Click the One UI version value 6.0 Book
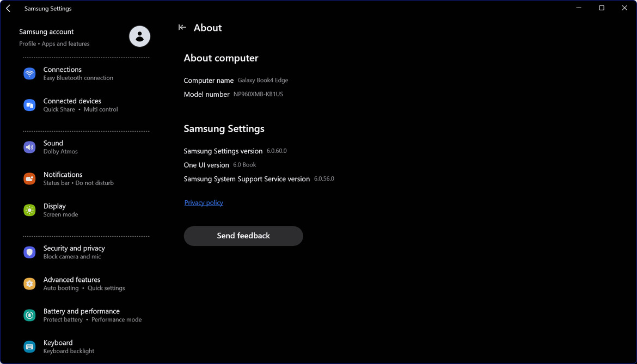The width and height of the screenshot is (637, 364). tap(244, 165)
